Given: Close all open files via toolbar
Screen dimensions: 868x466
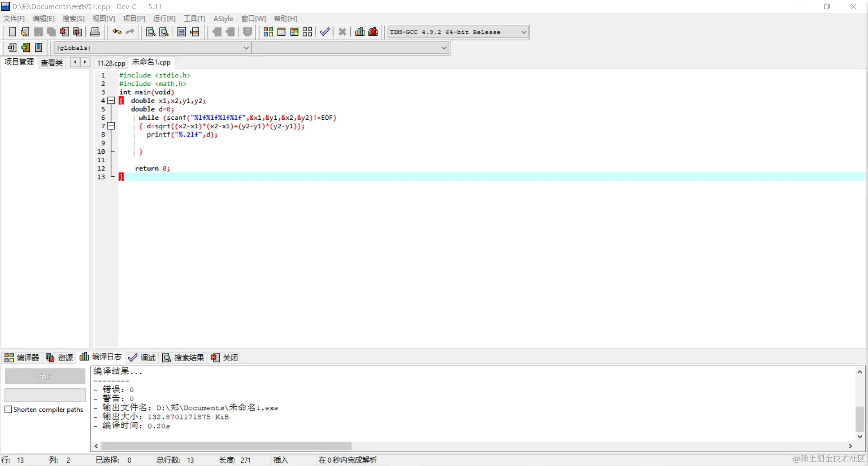Looking at the screenshot, I should [x=78, y=32].
